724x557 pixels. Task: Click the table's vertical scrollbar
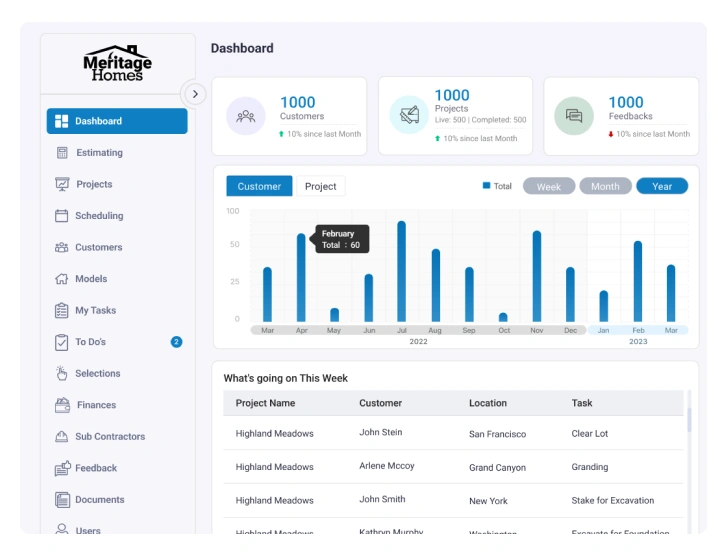tap(688, 420)
